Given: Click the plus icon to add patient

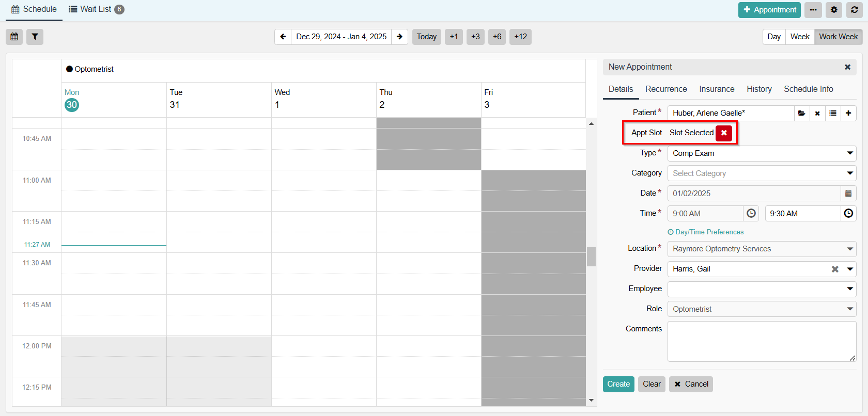Looking at the screenshot, I should pos(848,113).
